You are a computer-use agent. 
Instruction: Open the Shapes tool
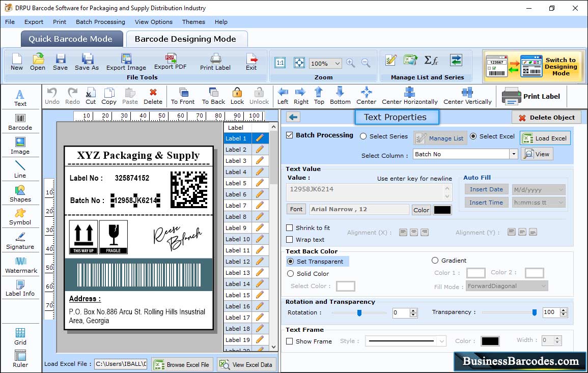[20, 193]
